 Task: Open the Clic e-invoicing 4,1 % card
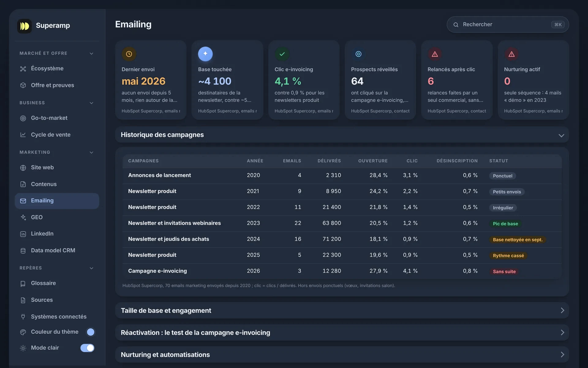(304, 80)
